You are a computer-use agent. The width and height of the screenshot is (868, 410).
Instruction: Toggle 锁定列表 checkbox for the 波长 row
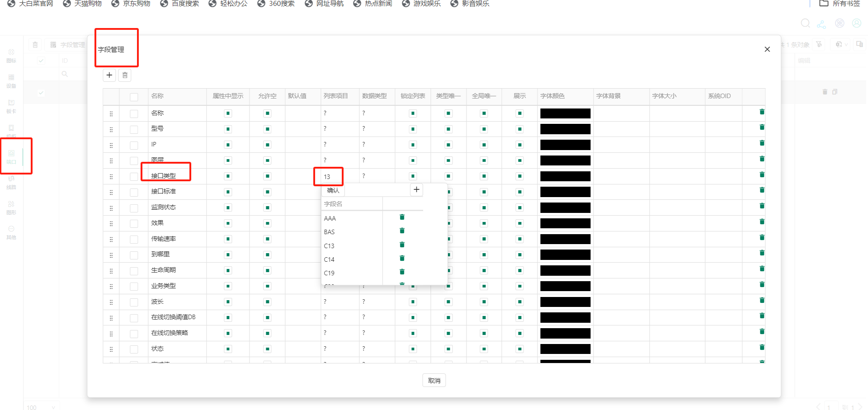point(413,302)
